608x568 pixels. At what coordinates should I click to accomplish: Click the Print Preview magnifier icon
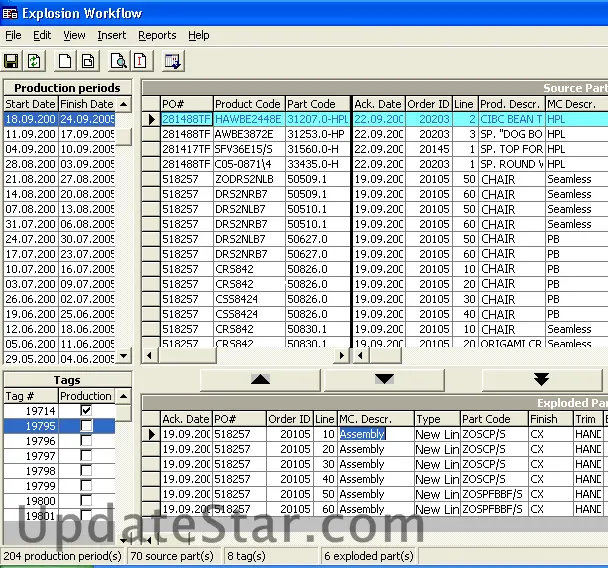(x=118, y=61)
